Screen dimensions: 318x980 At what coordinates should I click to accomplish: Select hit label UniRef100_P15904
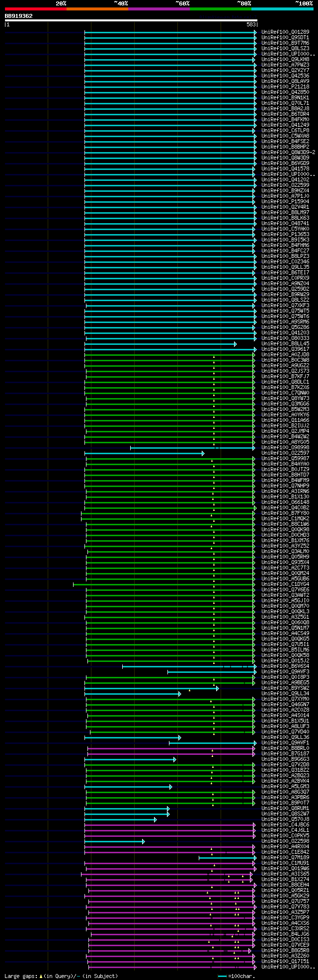pyautogui.click(x=285, y=201)
